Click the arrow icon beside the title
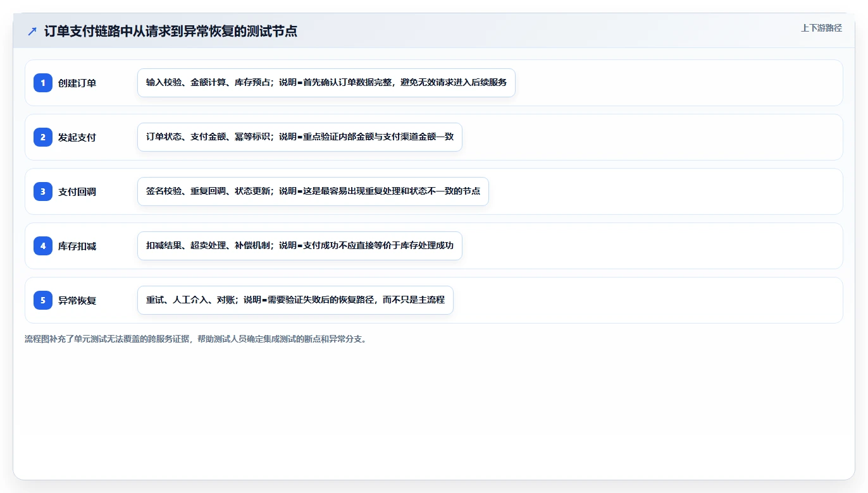 pos(32,31)
